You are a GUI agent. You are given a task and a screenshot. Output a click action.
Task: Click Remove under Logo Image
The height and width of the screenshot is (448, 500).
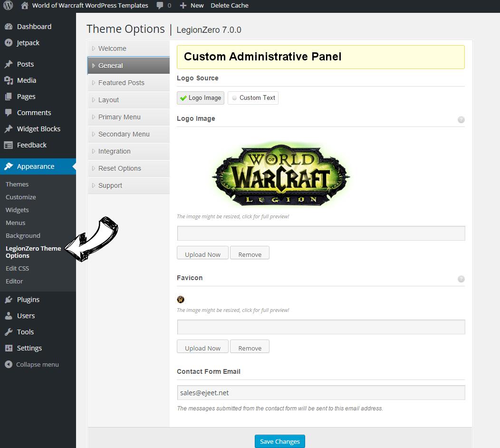250,253
